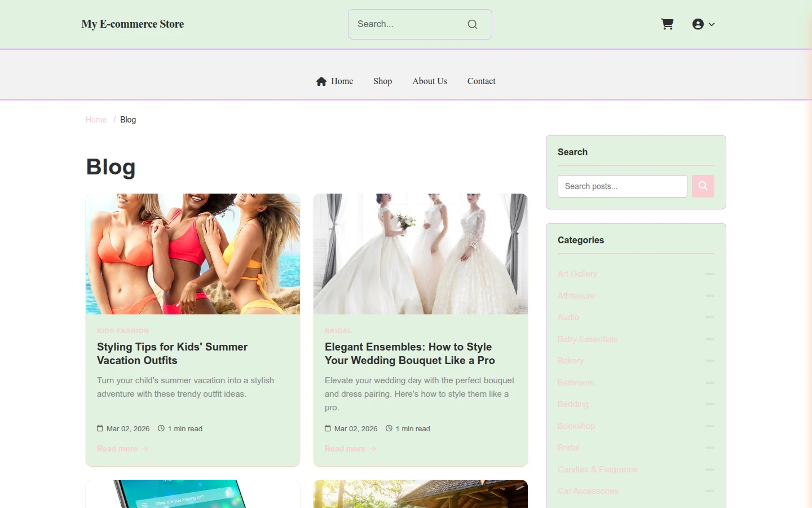Submit the pink posts search button
This screenshot has height=508, width=812.
[703, 186]
